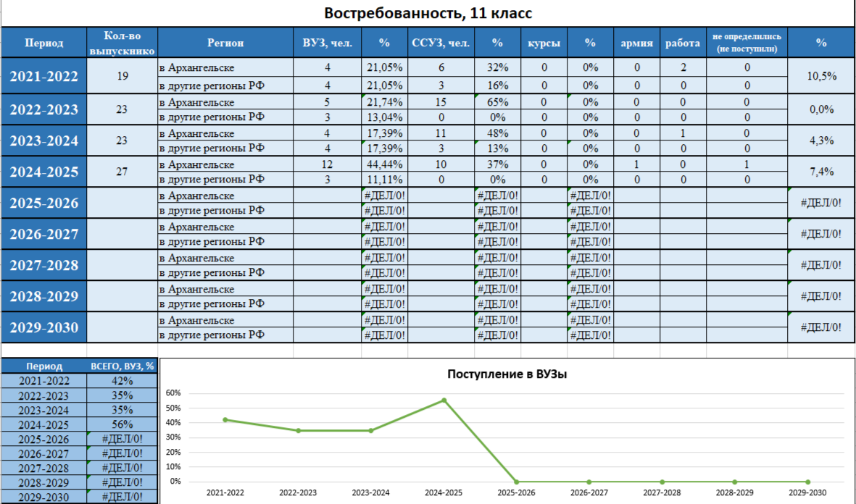This screenshot has width=856, height=504.
Task: Select the cell showing 10,5%
Action: pyautogui.click(x=821, y=76)
